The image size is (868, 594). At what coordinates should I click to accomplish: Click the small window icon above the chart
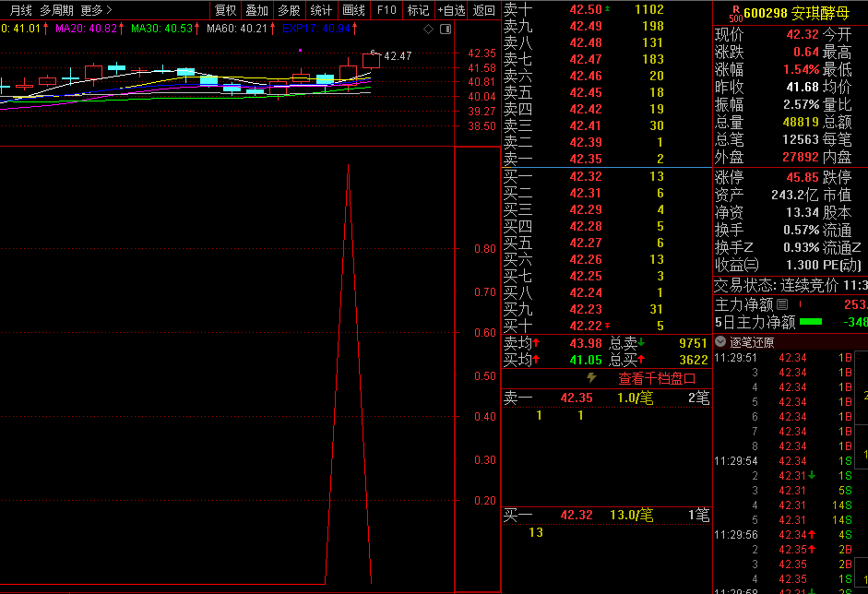446,29
